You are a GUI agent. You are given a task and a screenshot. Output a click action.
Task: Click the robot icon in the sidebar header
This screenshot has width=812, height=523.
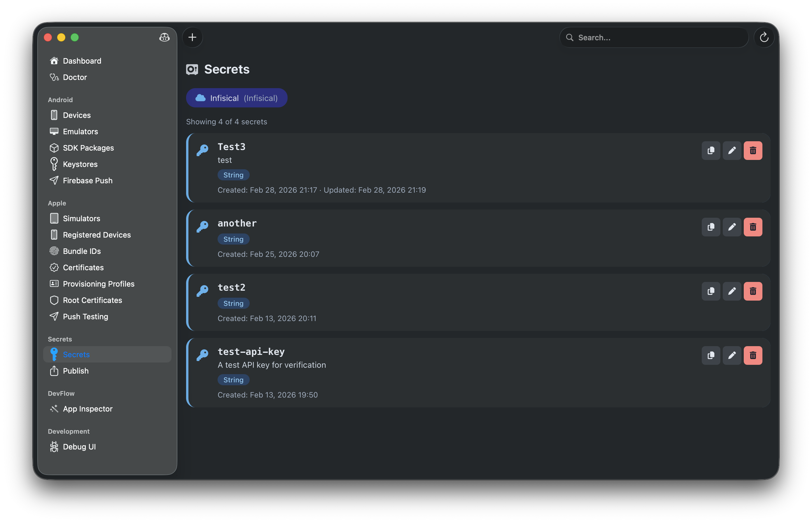coord(164,38)
